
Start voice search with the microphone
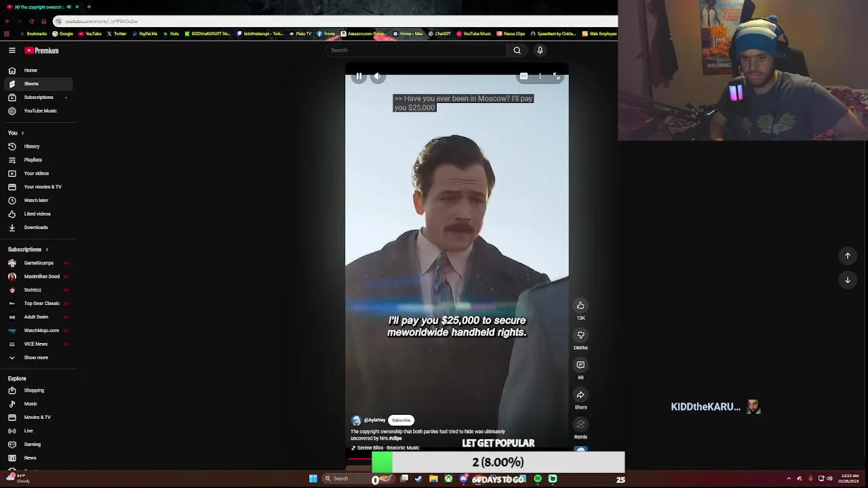coord(540,50)
